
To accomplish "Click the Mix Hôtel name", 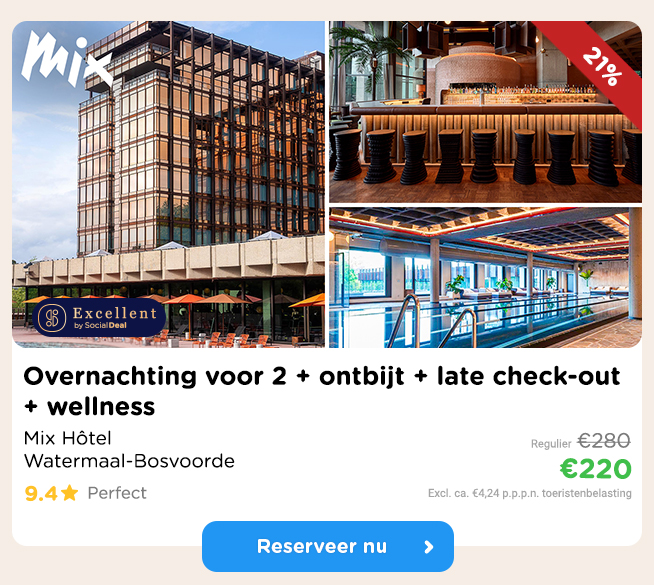I will [x=68, y=438].
